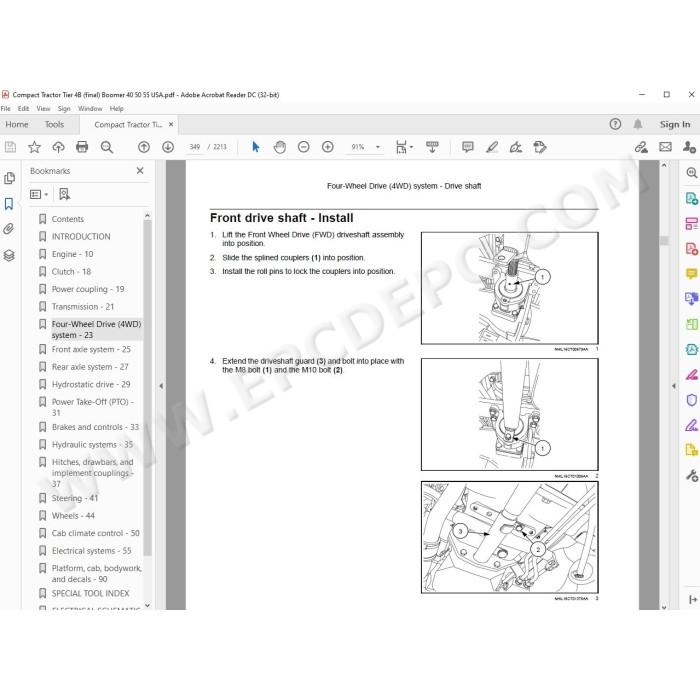Zoom out with the minus button

[x=304, y=147]
